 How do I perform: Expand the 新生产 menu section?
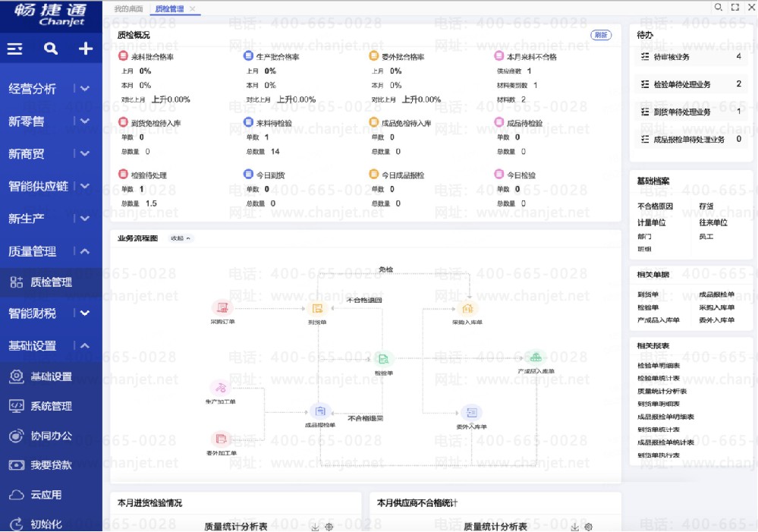point(85,219)
